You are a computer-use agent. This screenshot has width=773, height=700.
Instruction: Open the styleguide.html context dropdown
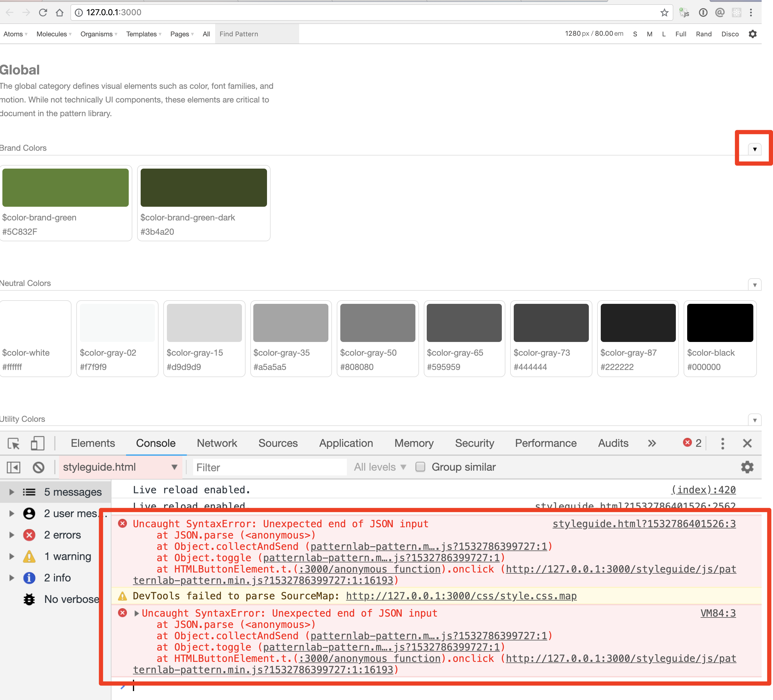(x=119, y=467)
